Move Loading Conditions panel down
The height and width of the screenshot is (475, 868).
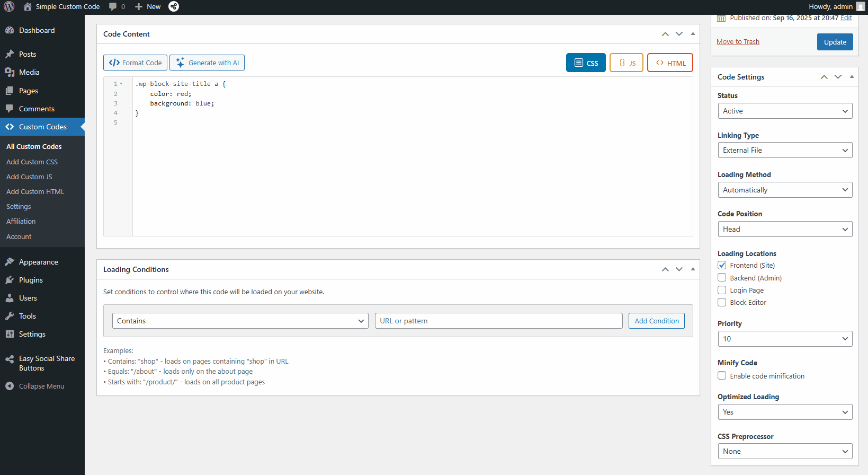[679, 269]
